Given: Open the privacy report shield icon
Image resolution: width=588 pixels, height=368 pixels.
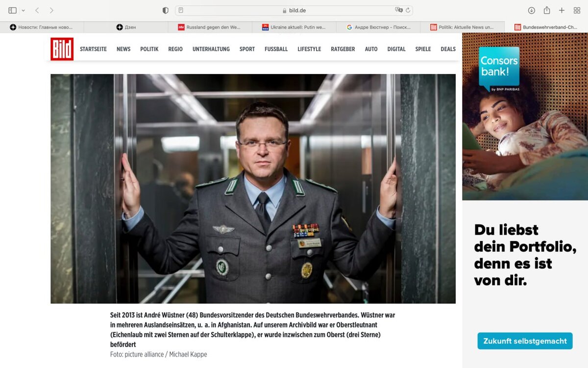Looking at the screenshot, I should pos(166,10).
